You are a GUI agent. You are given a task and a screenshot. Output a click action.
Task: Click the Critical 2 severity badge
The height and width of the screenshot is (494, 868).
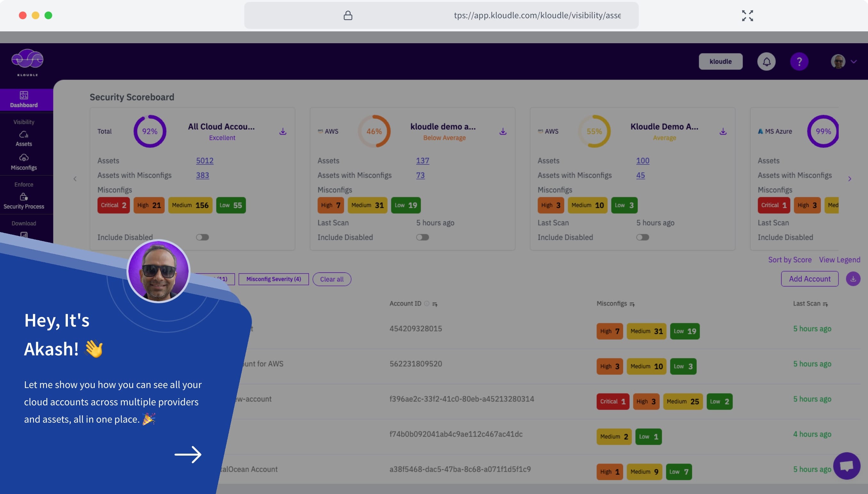click(x=113, y=205)
